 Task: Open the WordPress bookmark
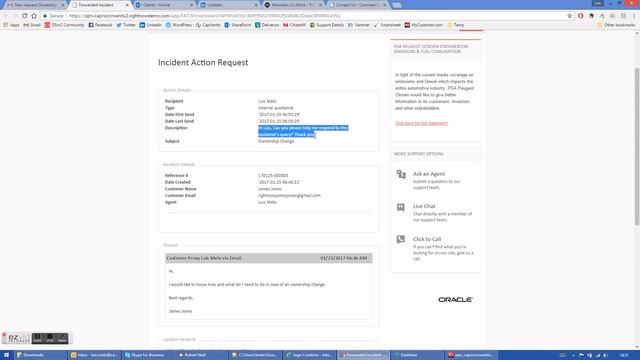pos(178,25)
